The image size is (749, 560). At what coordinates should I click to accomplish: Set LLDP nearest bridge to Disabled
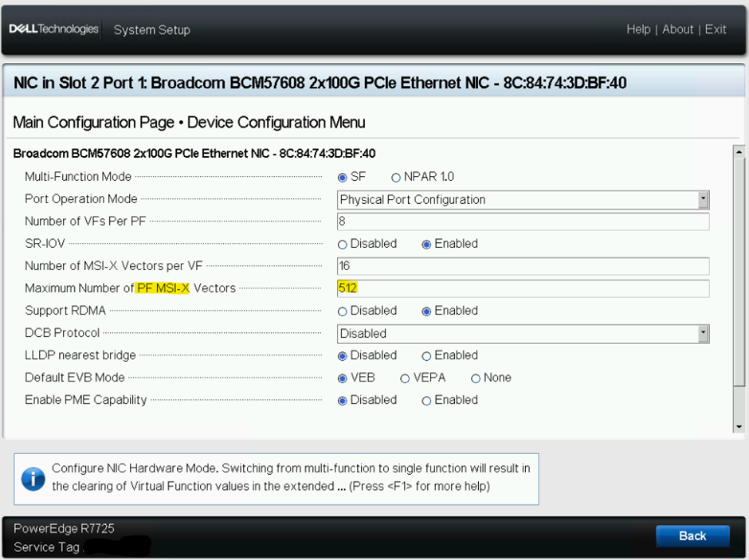click(342, 356)
